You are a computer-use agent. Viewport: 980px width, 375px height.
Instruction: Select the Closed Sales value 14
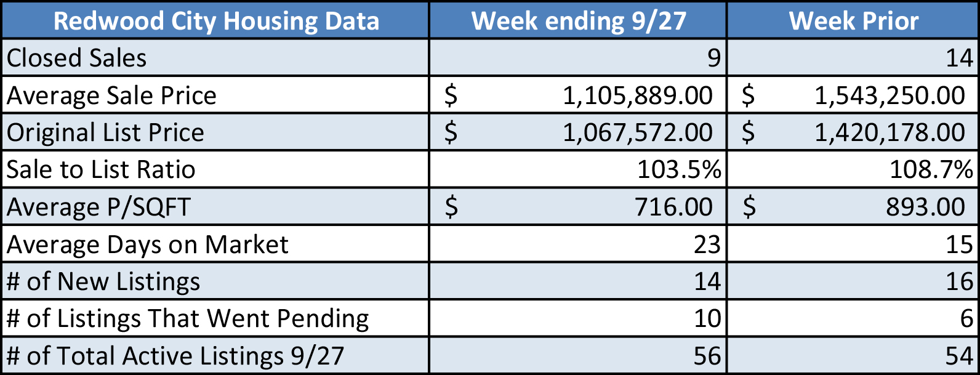point(853,58)
